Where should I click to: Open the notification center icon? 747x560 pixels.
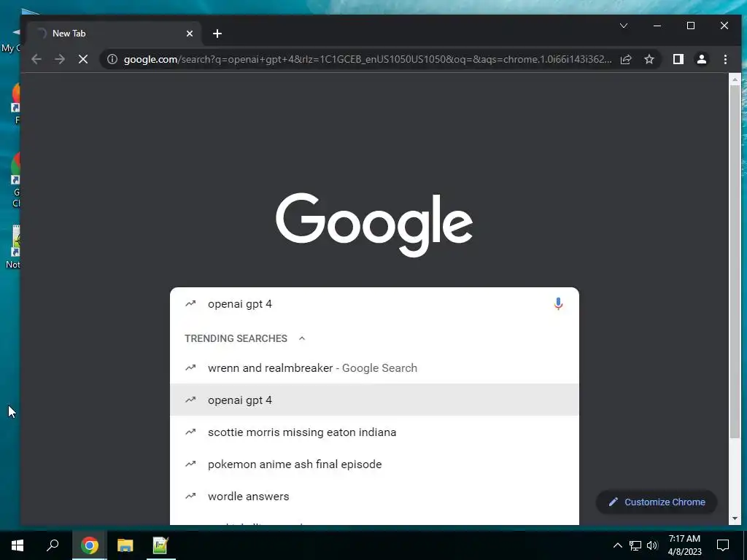(723, 545)
